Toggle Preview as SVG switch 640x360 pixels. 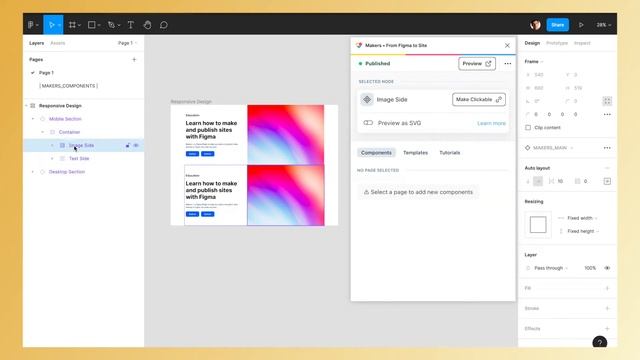coord(368,123)
